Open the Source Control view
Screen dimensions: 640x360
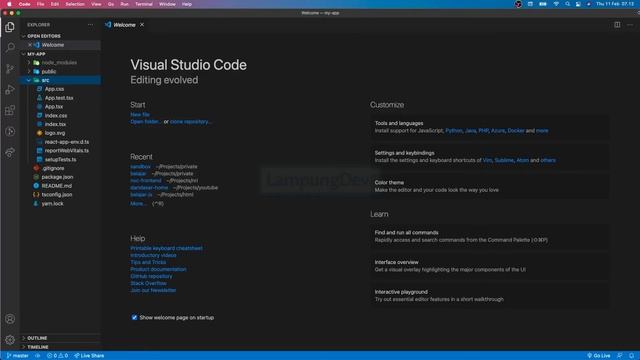[x=10, y=69]
